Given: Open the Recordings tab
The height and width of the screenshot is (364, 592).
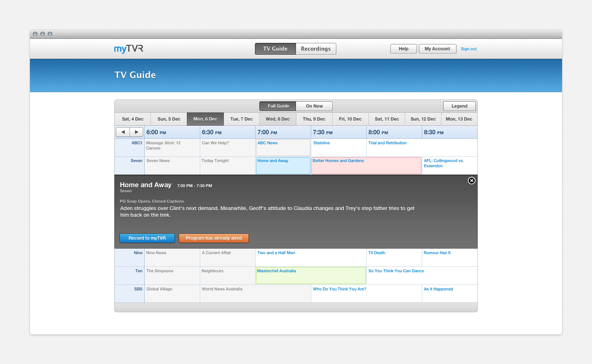Looking at the screenshot, I should (x=316, y=48).
